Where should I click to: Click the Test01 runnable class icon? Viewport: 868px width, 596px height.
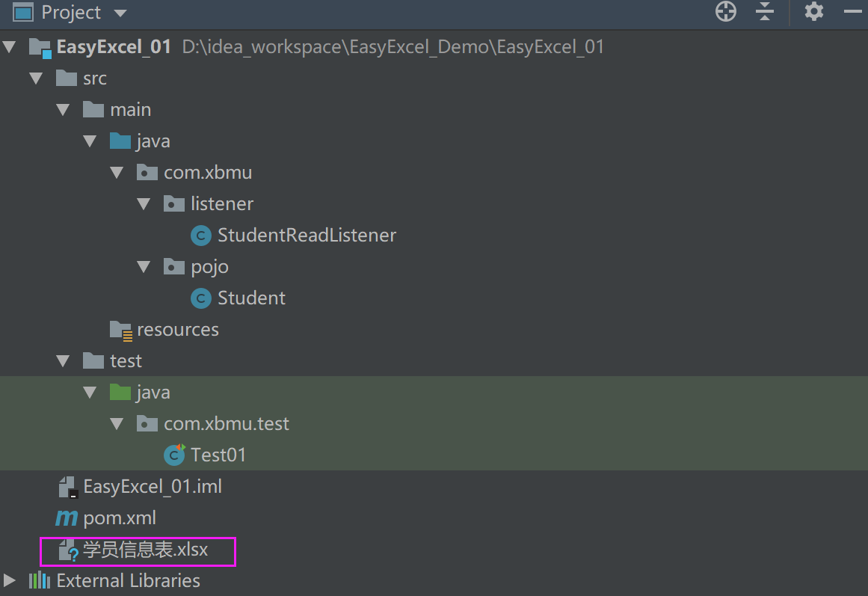tap(174, 455)
